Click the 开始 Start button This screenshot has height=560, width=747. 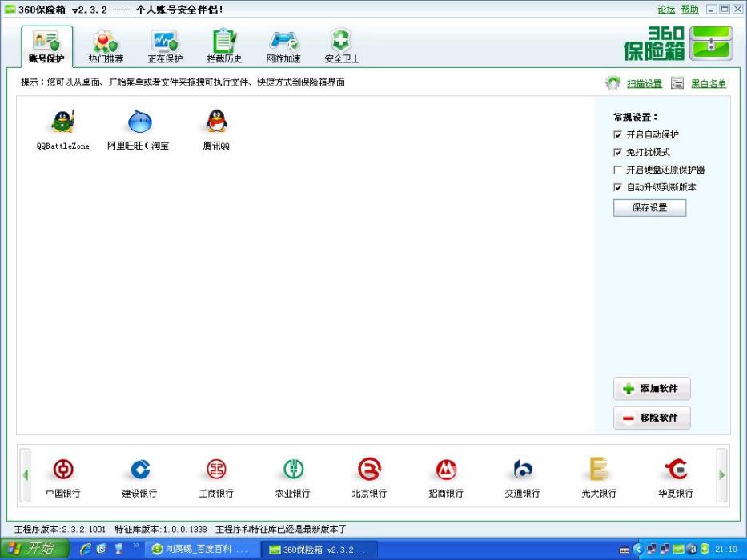[34, 549]
